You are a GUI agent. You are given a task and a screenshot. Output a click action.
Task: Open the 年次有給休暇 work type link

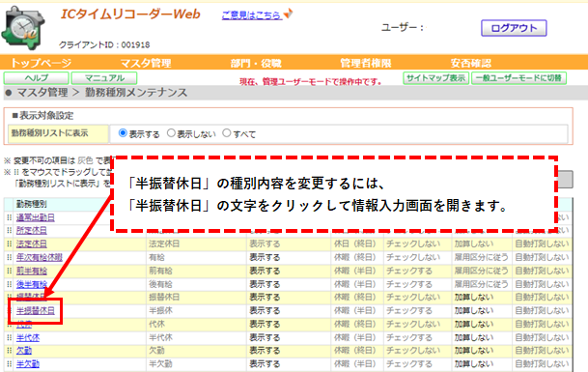pos(40,257)
